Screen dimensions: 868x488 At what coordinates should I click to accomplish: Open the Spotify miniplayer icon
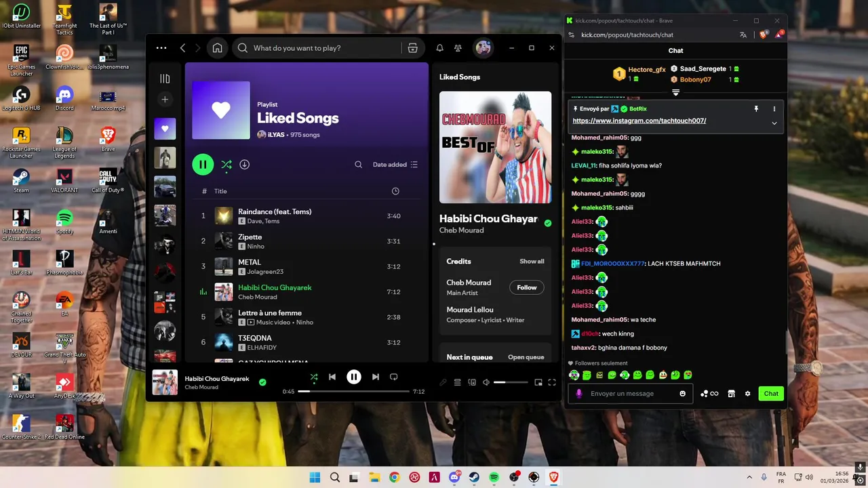(x=538, y=382)
